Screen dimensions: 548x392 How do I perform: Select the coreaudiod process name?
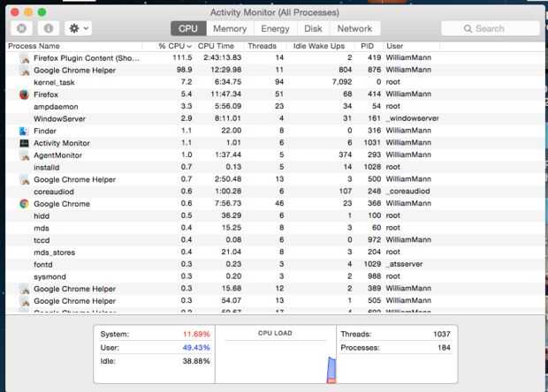54,192
